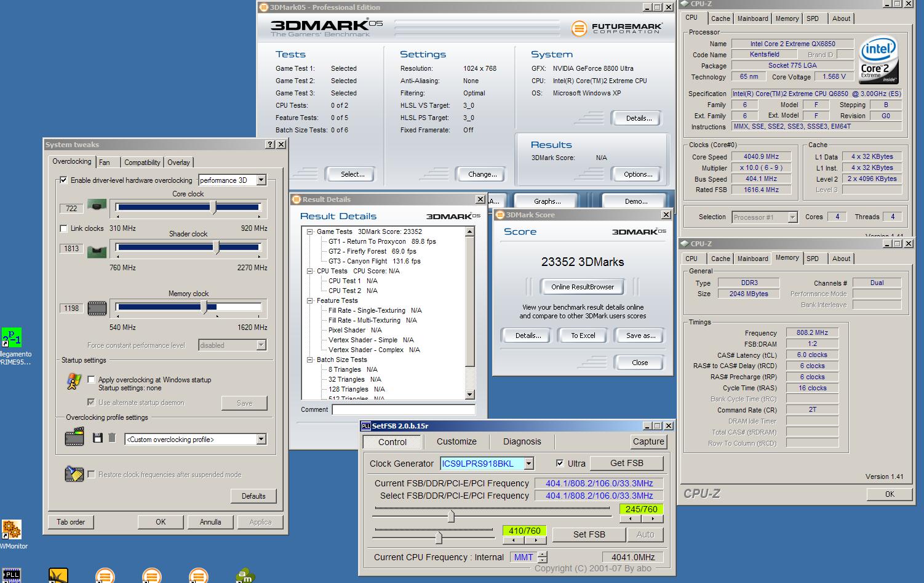Image resolution: width=924 pixels, height=583 pixels.
Task: Click the MMT spinner arrows in SetFSB
Action: [542, 557]
